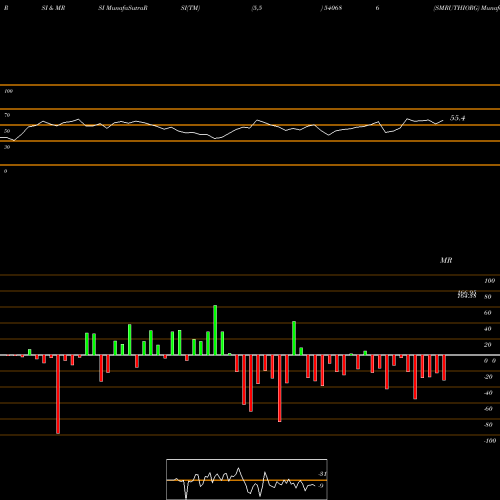The height and width of the screenshot is (500, 500).
Task: Click the ')54968' code in the header
Action: [x=331, y=8]
